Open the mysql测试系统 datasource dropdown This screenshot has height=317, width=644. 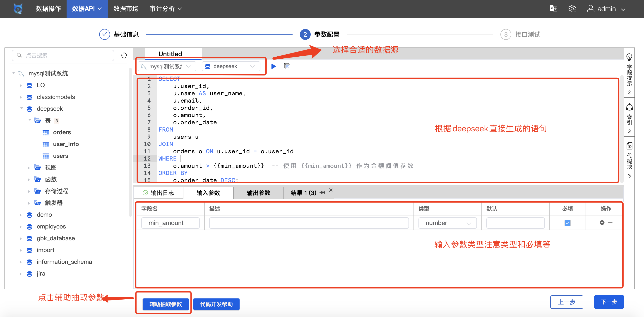166,66
